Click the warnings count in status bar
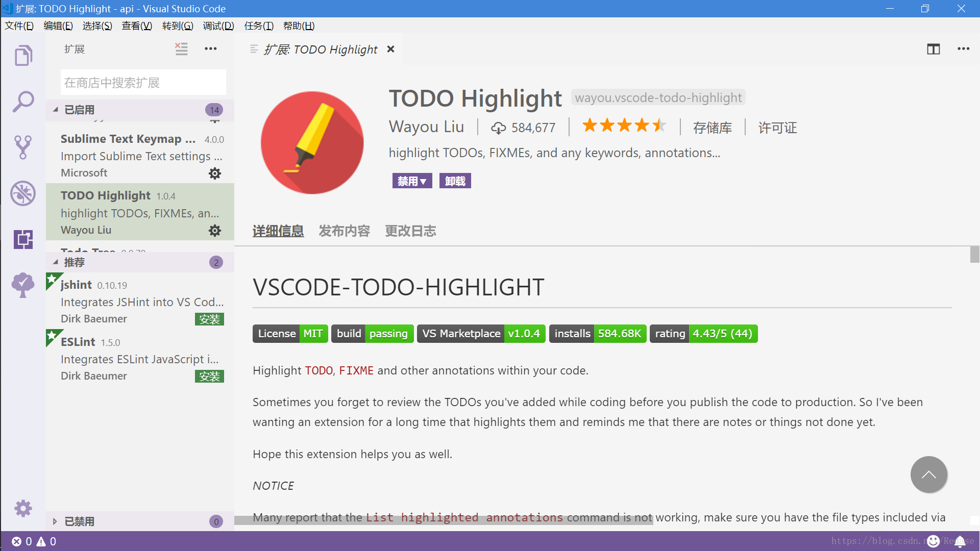980x551 pixels. pos(46,541)
